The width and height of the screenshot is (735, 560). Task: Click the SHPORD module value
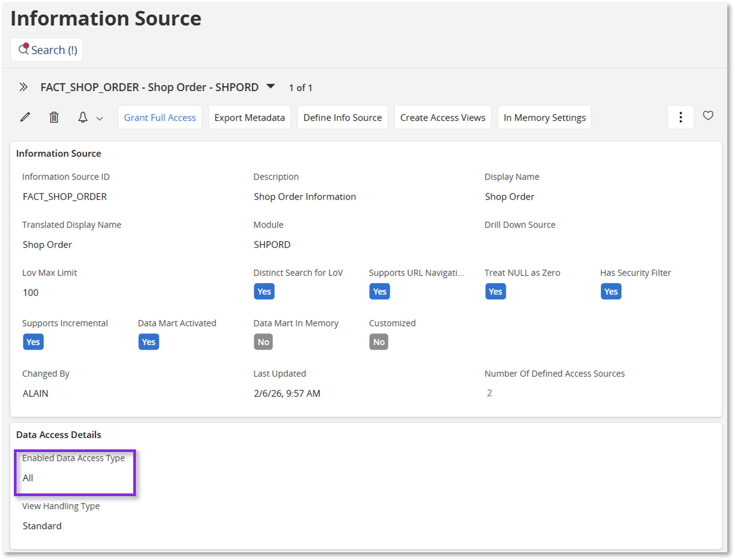coord(272,245)
